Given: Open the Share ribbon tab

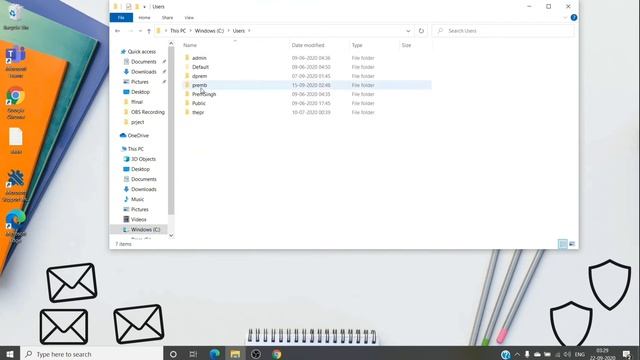Looking at the screenshot, I should point(167,18).
